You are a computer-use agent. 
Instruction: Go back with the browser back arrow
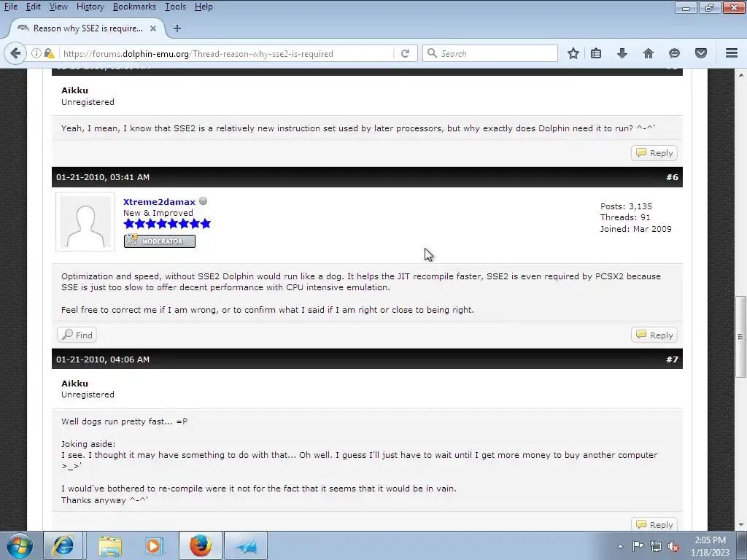(x=15, y=53)
